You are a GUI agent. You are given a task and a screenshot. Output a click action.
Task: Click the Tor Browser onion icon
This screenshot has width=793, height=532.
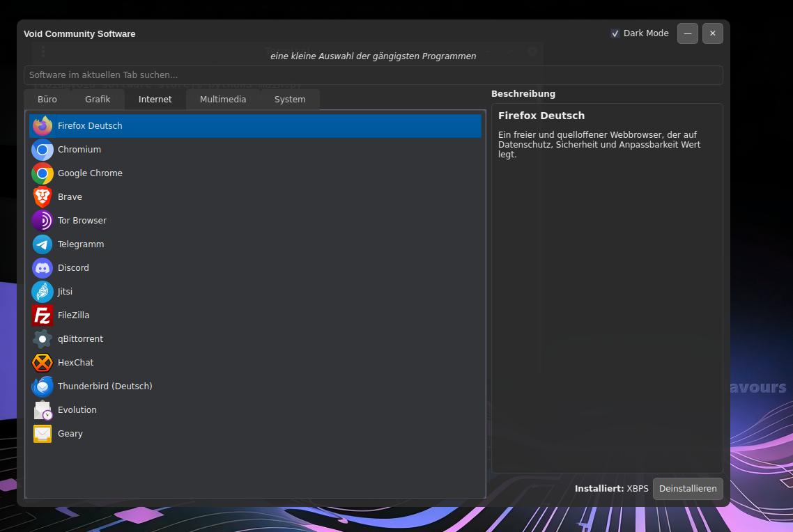tap(43, 221)
